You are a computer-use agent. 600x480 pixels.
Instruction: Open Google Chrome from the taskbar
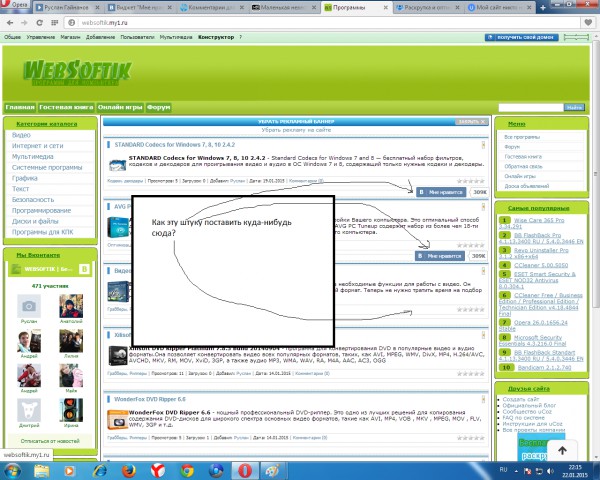coord(187,470)
